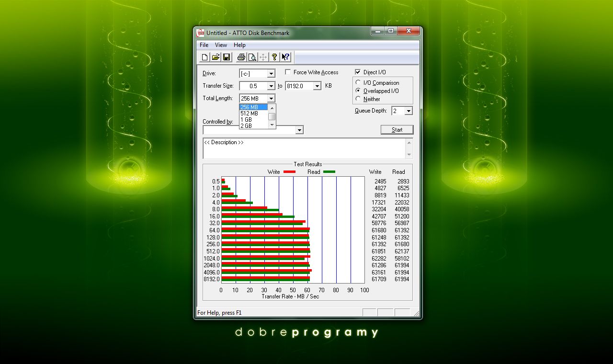Viewport: 613px width, 364px height.
Task: Enable Force Write Access checkbox
Action: (288, 72)
